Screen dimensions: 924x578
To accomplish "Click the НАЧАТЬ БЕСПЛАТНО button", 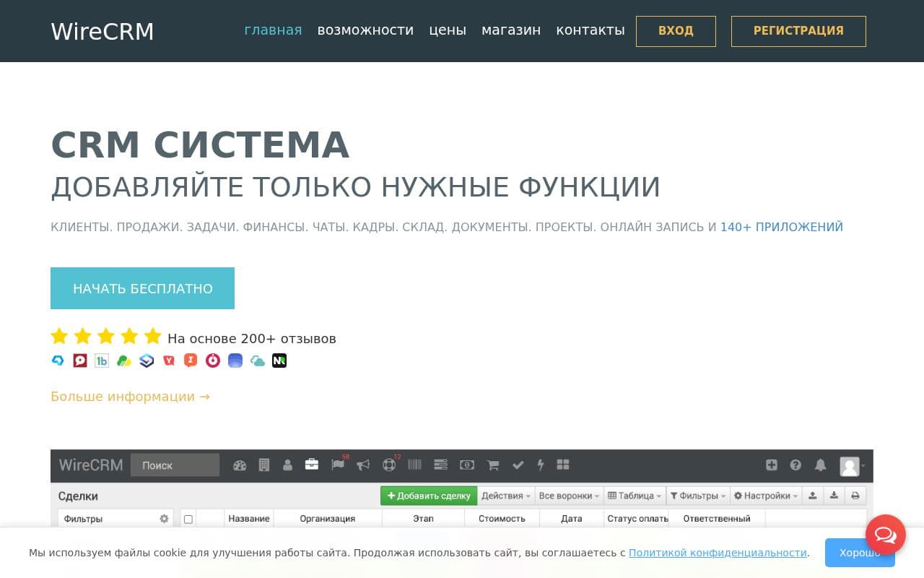I will 142,288.
